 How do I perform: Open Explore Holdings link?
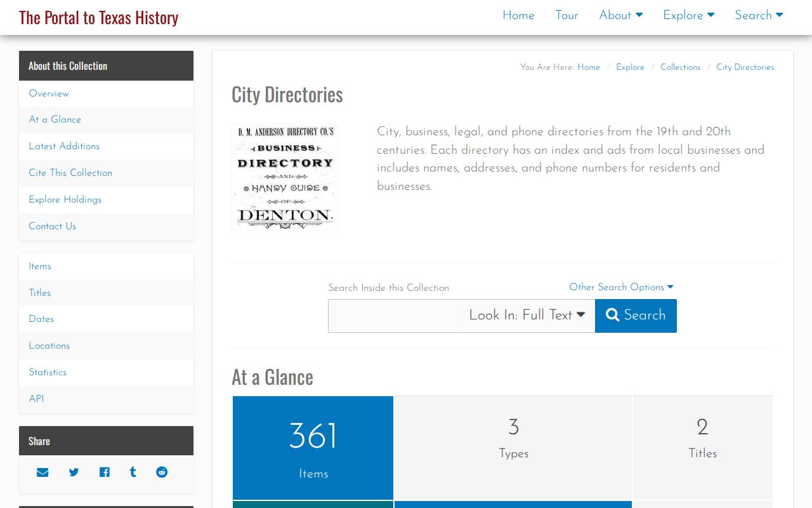106,199
